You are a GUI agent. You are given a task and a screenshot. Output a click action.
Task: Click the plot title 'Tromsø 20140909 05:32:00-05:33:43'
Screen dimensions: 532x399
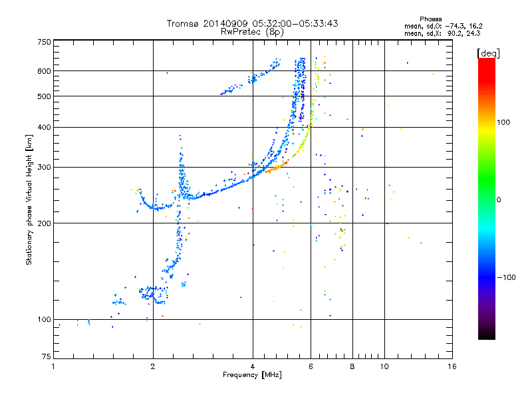(x=252, y=23)
